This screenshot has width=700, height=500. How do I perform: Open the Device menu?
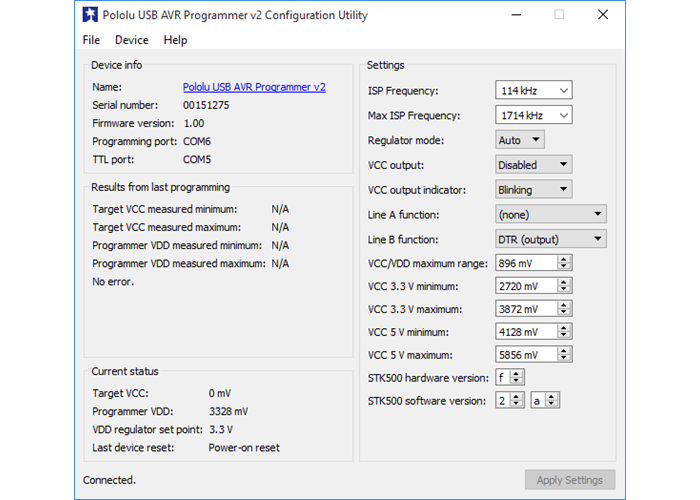click(x=131, y=40)
